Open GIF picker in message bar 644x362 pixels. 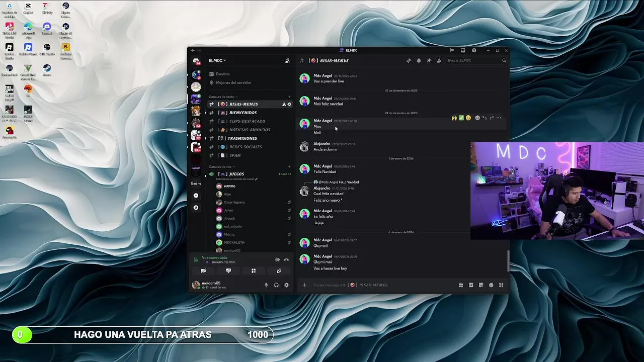pos(471,285)
